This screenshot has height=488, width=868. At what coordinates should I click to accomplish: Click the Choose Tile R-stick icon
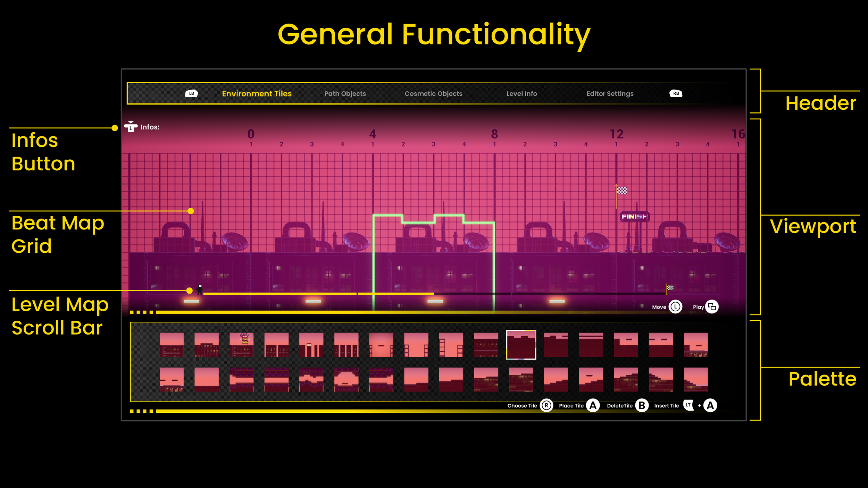(x=546, y=405)
